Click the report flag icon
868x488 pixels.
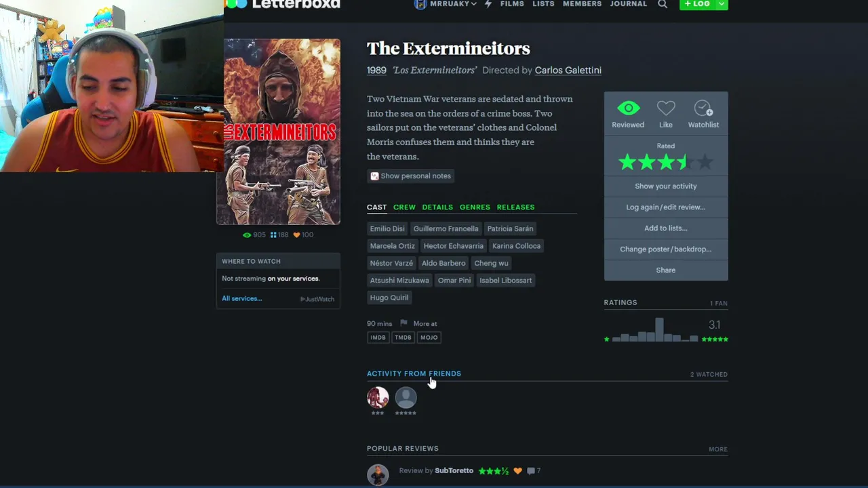click(403, 323)
